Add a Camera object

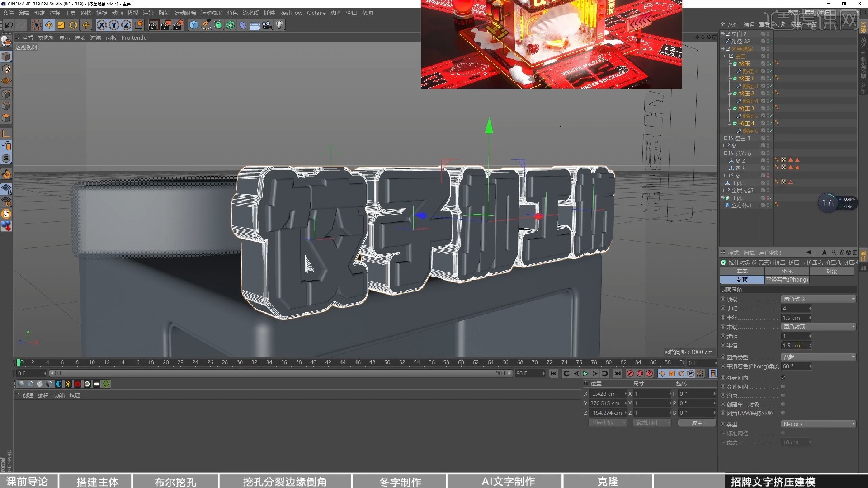click(267, 25)
